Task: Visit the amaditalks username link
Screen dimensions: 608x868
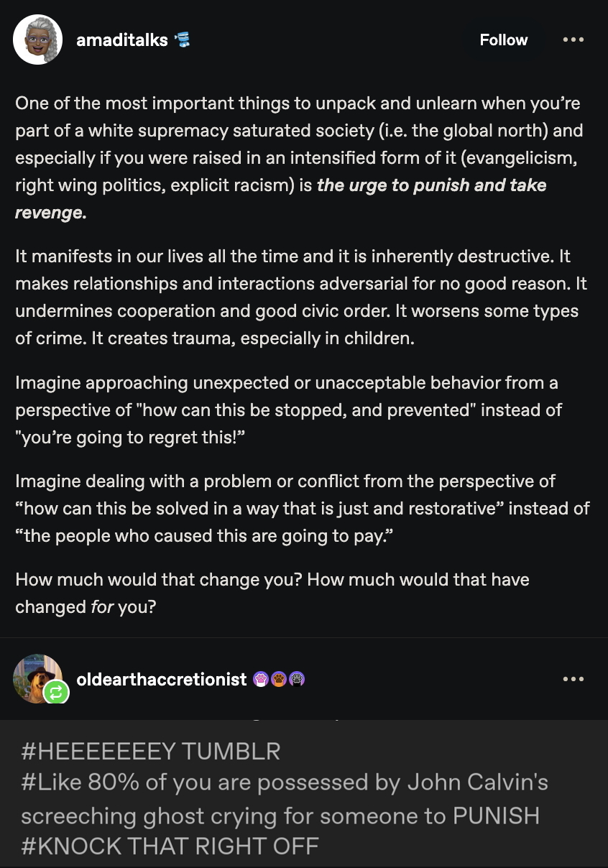Action: pos(122,40)
